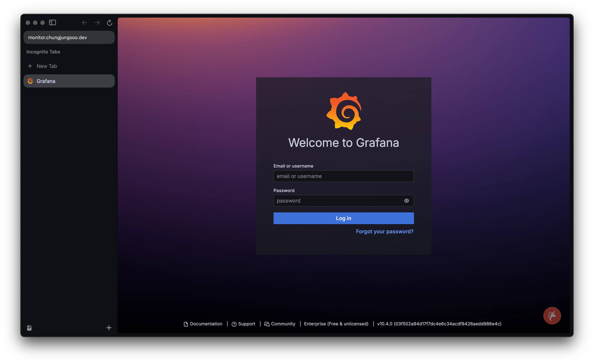
Task: Select the Grafana tab in the sidebar
Action: coord(69,81)
